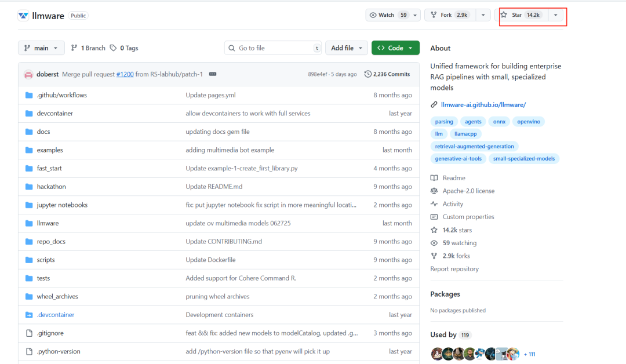Click the Fork icon button
This screenshot has width=626, height=364.
click(434, 15)
